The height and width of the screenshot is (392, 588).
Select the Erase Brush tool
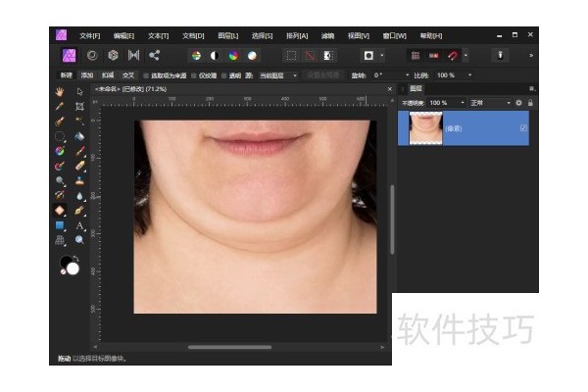(x=79, y=166)
